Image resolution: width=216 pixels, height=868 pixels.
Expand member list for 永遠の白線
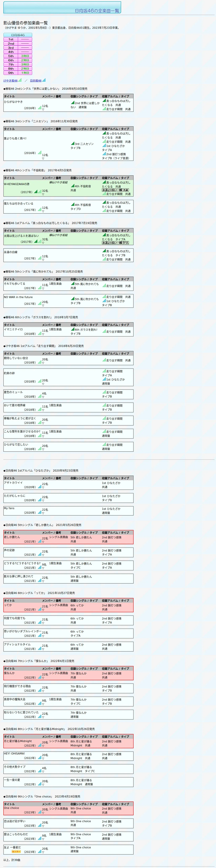43,260
